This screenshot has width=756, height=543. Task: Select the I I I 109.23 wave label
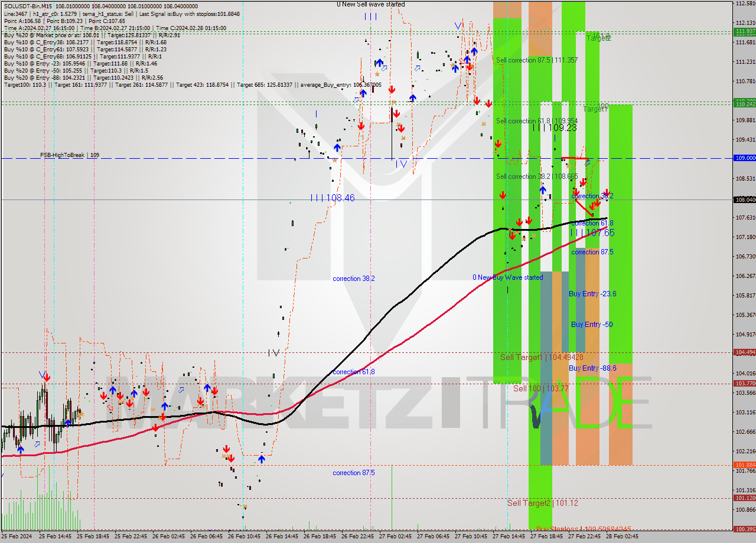tap(555, 127)
